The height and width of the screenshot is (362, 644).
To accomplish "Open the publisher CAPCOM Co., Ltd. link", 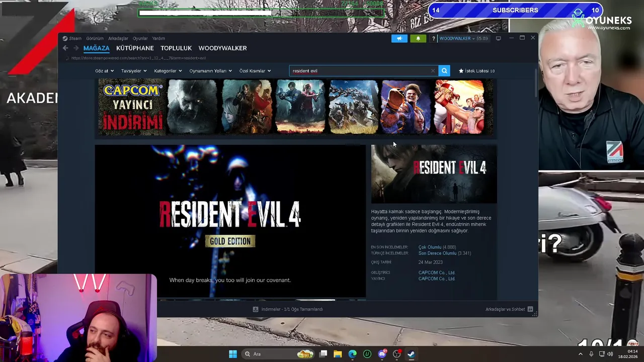I will 437,279.
